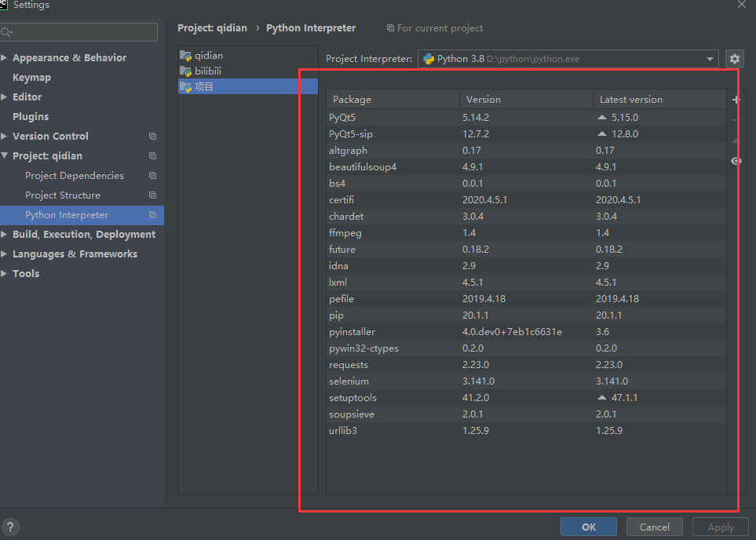Viewport: 756px width, 540px height.
Task: Select the bs4 package row
Action: click(527, 183)
